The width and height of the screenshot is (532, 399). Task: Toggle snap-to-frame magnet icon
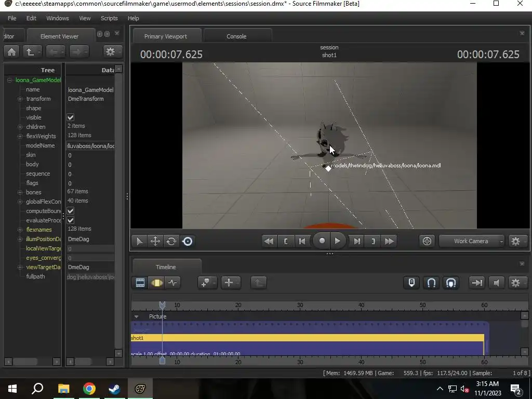pyautogui.click(x=451, y=283)
